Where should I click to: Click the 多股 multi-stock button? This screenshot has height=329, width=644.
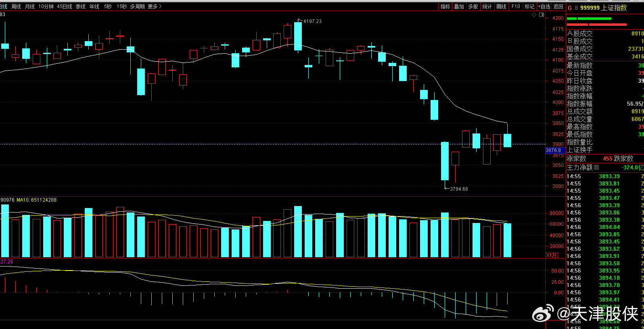point(473,6)
